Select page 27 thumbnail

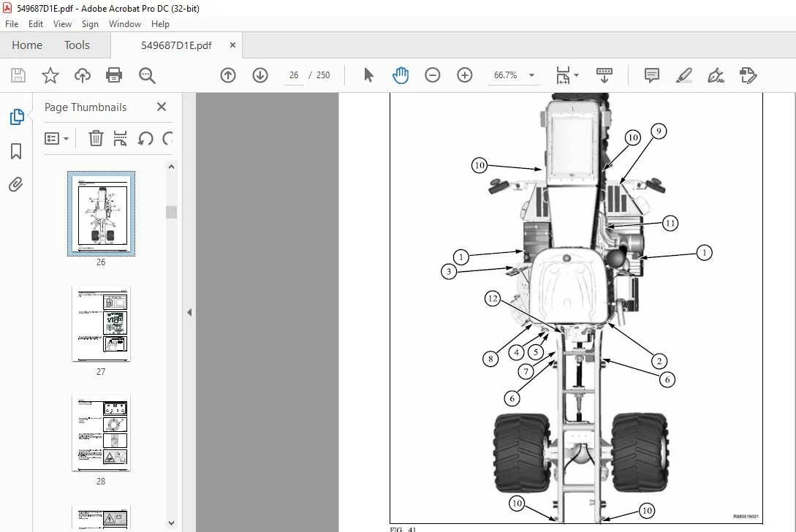point(101,324)
